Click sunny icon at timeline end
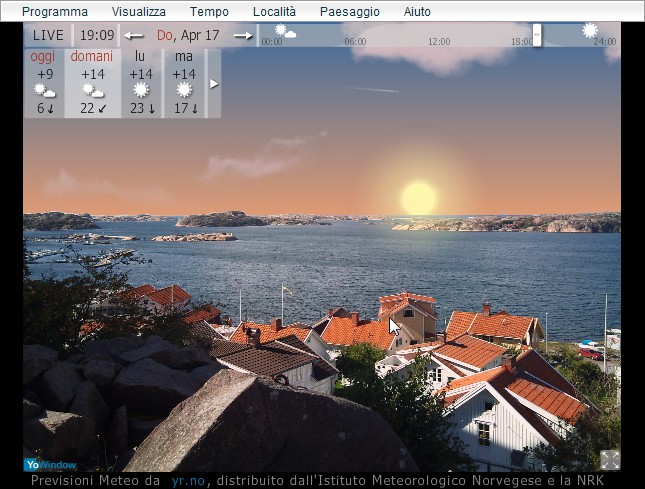The width and height of the screenshot is (645, 489). [x=590, y=31]
